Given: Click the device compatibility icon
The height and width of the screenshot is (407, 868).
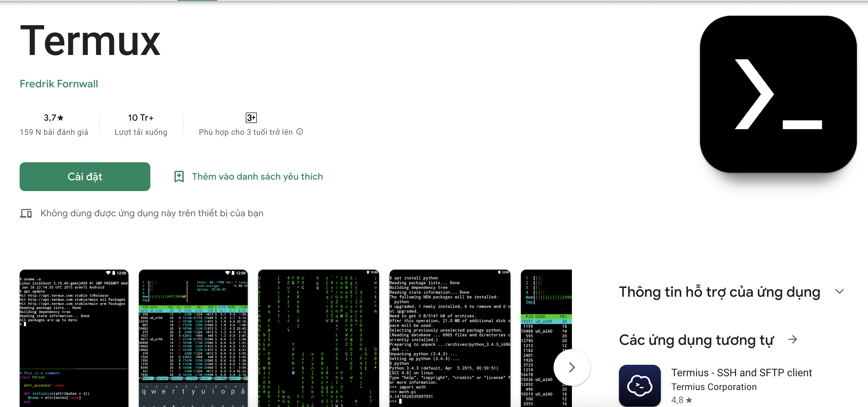Looking at the screenshot, I should click(x=26, y=213).
